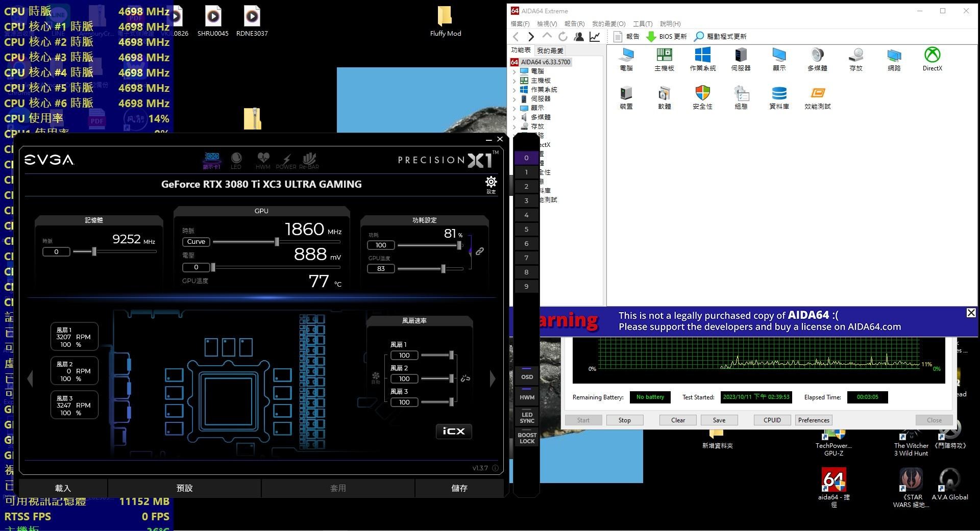Click the GPU clock slider handle

277,242
